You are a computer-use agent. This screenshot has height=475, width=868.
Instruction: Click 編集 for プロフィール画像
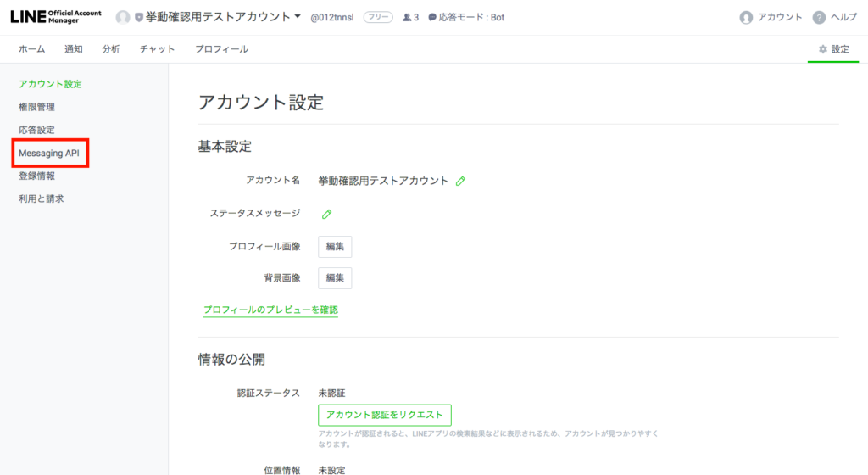click(x=335, y=246)
